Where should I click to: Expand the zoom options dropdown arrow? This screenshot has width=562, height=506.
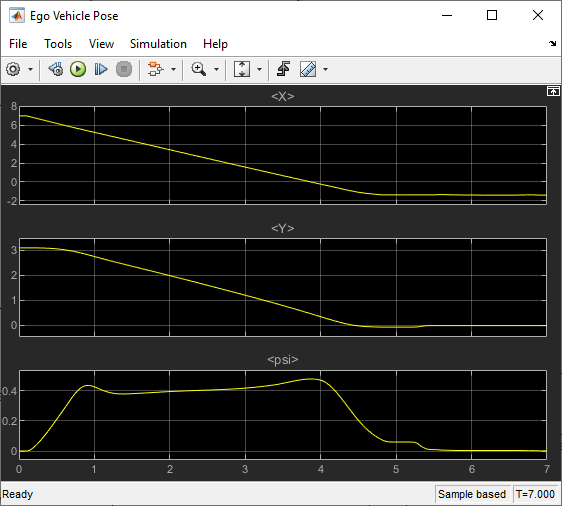point(216,70)
